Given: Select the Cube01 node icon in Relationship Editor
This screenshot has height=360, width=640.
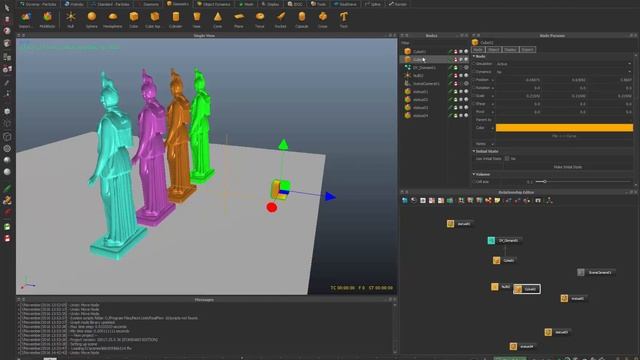Looking at the screenshot, I should (496, 260).
